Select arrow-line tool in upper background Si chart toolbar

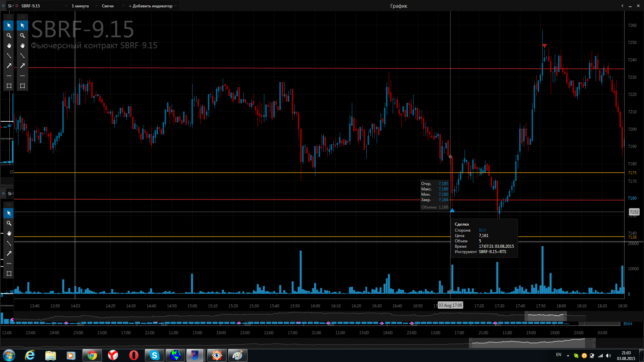click(9, 66)
